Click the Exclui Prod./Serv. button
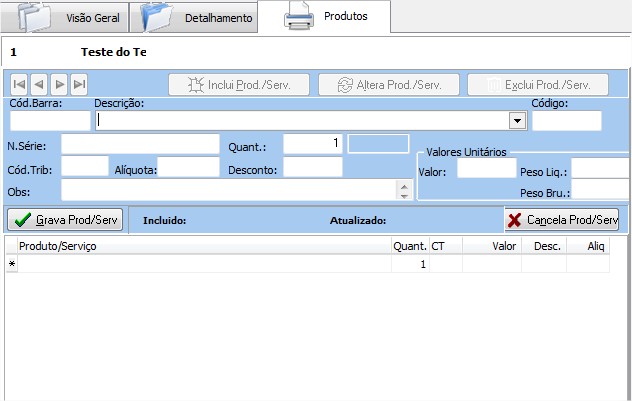 537,85
